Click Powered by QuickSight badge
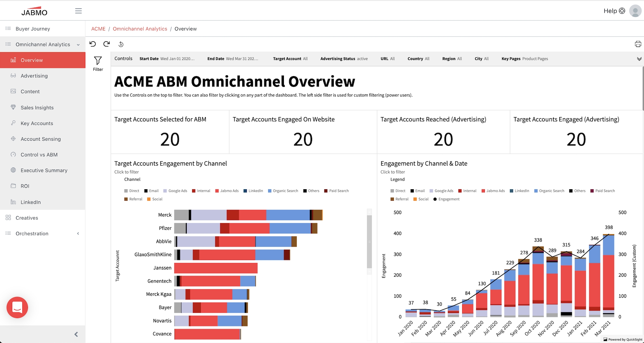This screenshot has width=644, height=343. point(623,339)
